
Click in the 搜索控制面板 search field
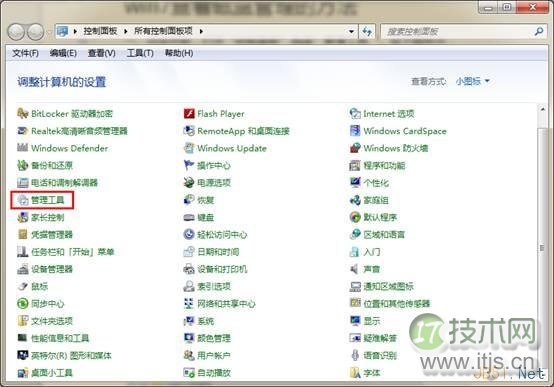click(458, 31)
